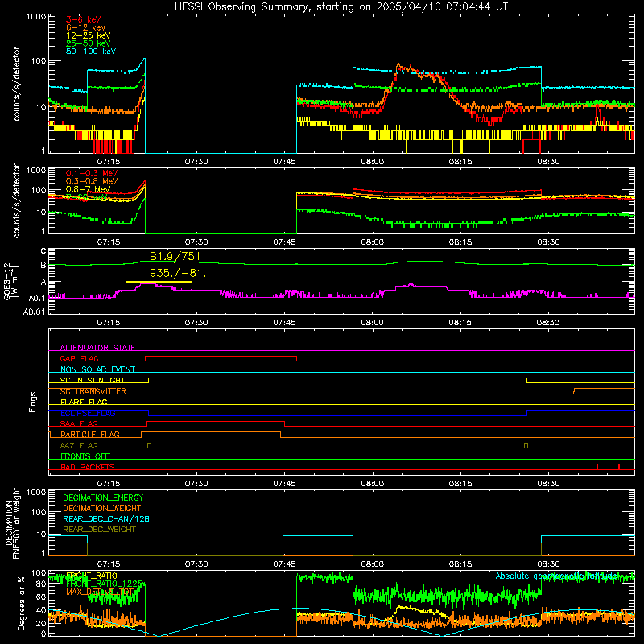The image size is (644, 644).
Task: Click the REAR_DEC_WEIGHT legend label
Action: (x=99, y=530)
